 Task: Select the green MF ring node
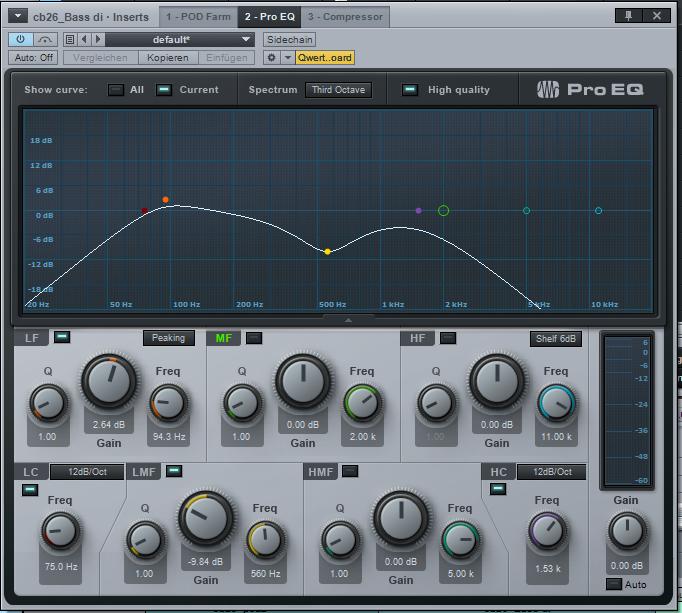click(x=443, y=211)
